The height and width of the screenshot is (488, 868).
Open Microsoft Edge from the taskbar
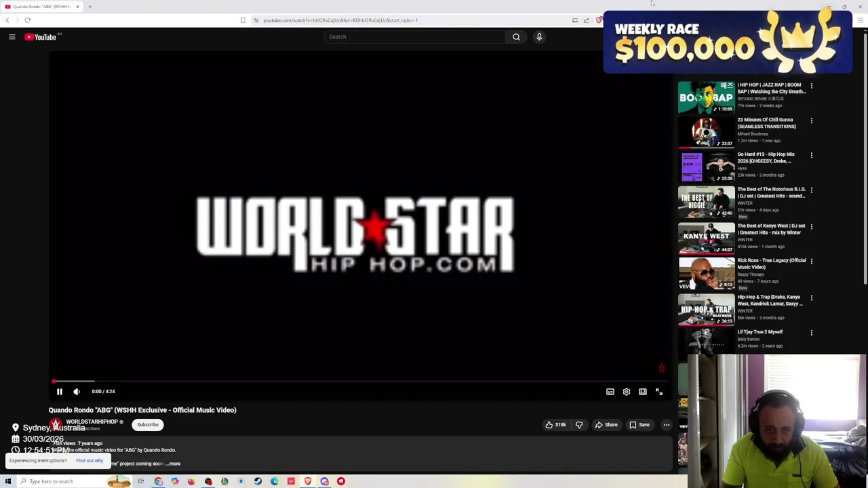tap(274, 481)
